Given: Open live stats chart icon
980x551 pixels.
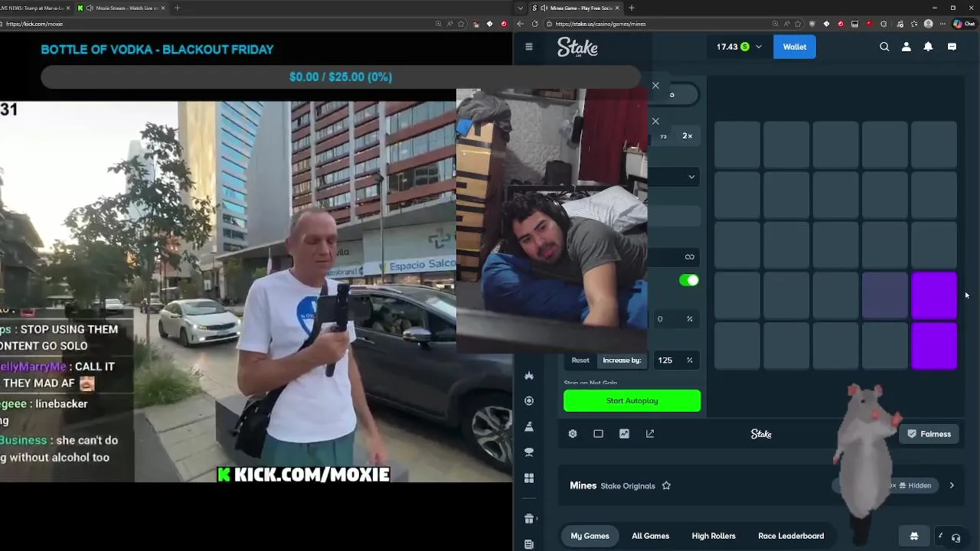Looking at the screenshot, I should point(624,434).
